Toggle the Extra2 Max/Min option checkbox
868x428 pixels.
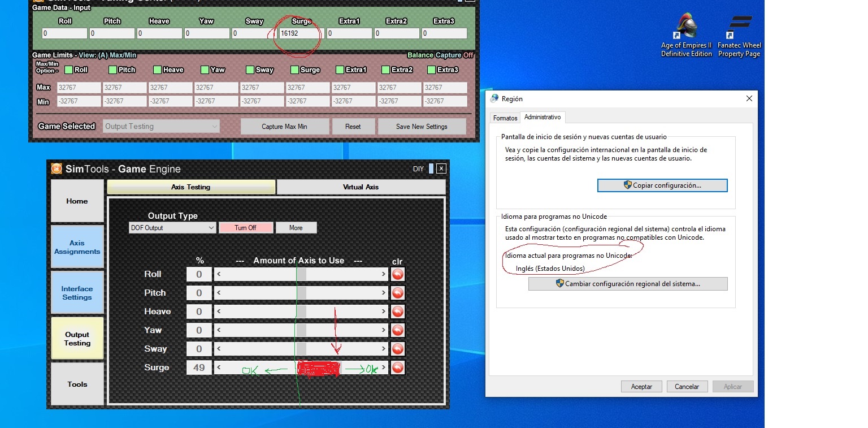point(385,70)
